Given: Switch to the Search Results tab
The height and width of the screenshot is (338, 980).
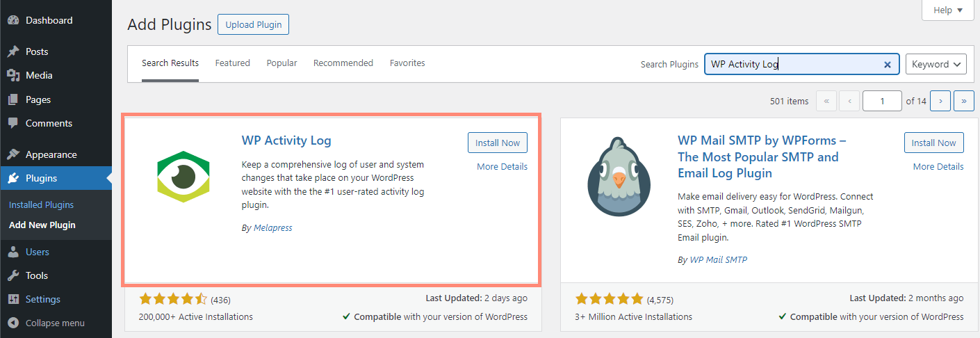Looking at the screenshot, I should point(170,63).
